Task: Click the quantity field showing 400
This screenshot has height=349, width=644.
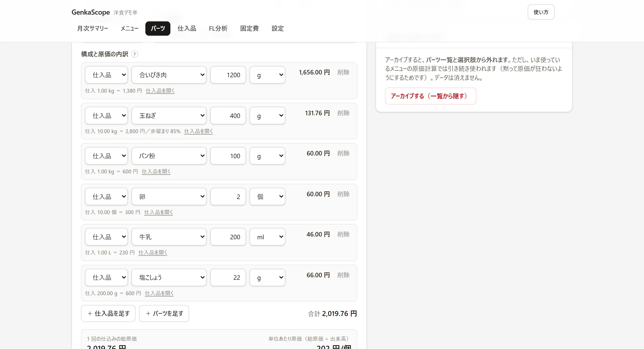Action: (x=228, y=115)
